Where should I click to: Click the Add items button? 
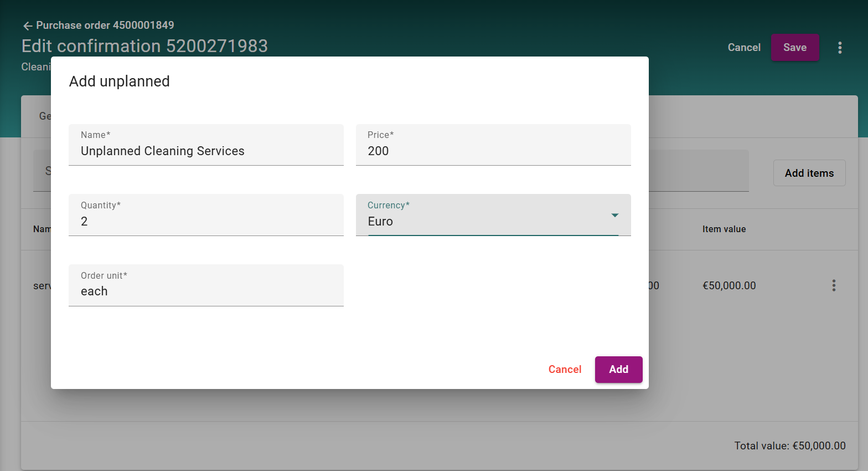(809, 173)
